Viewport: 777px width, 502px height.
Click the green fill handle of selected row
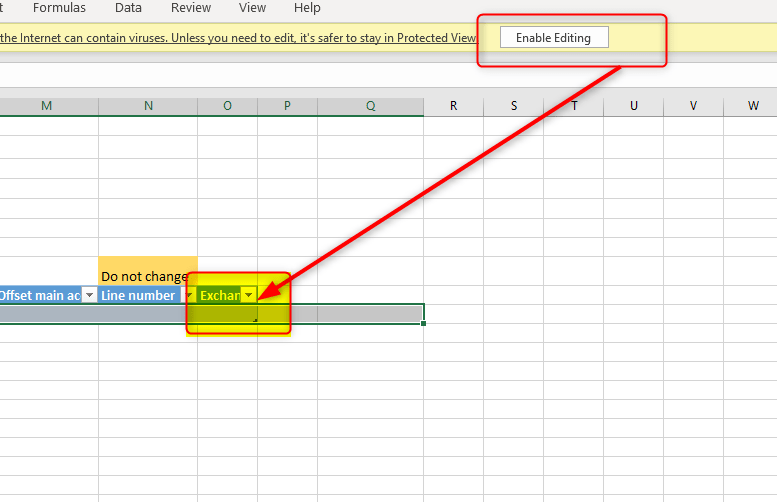pyautogui.click(x=424, y=323)
